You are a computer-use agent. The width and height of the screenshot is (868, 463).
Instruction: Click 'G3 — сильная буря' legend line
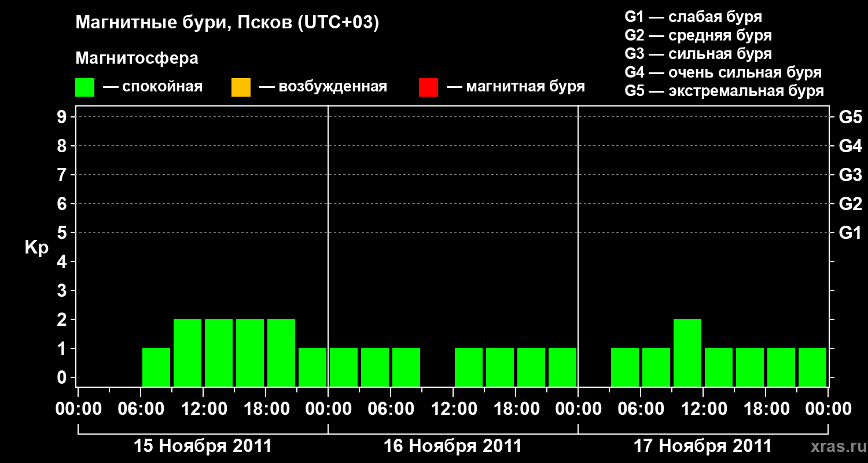[698, 54]
